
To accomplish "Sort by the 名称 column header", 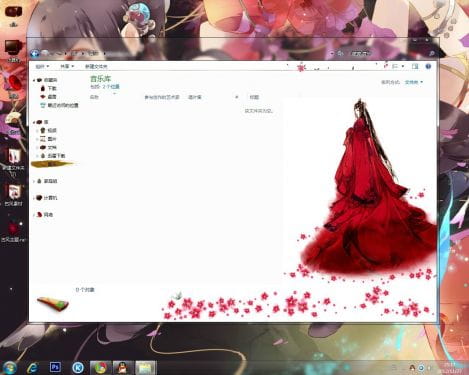I will pos(94,97).
